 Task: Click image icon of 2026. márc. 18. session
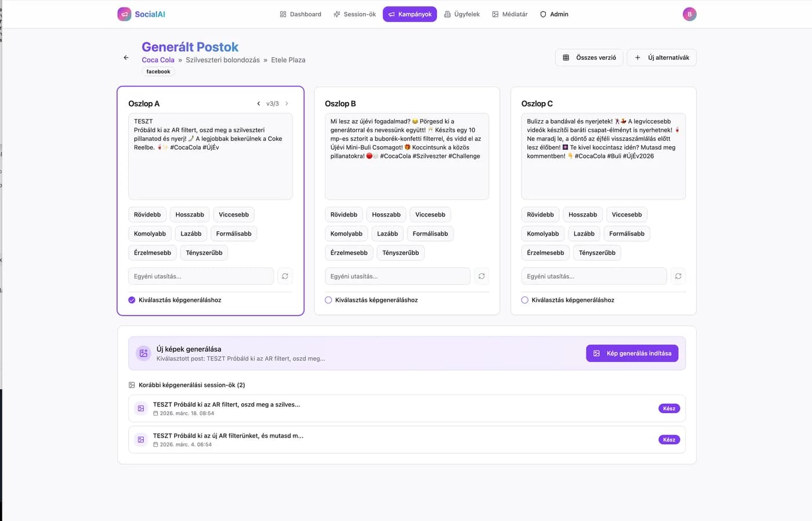click(x=141, y=408)
